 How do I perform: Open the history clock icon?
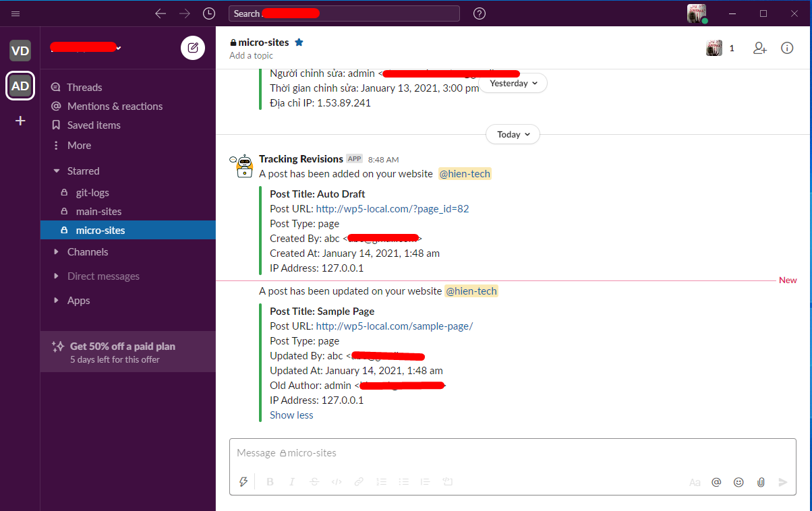pyautogui.click(x=209, y=13)
